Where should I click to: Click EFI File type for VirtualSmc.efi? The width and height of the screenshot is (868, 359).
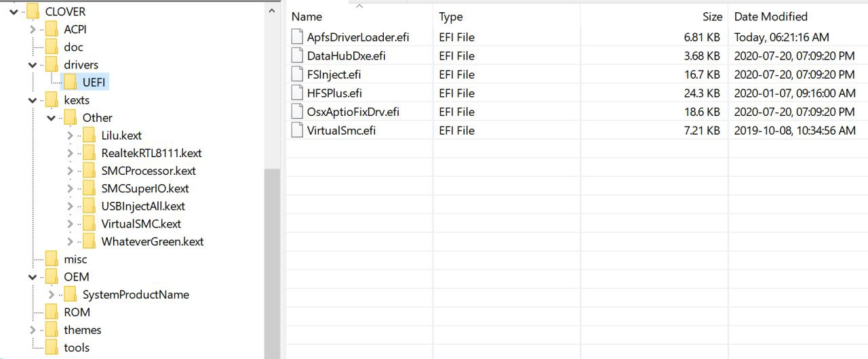coord(456,130)
